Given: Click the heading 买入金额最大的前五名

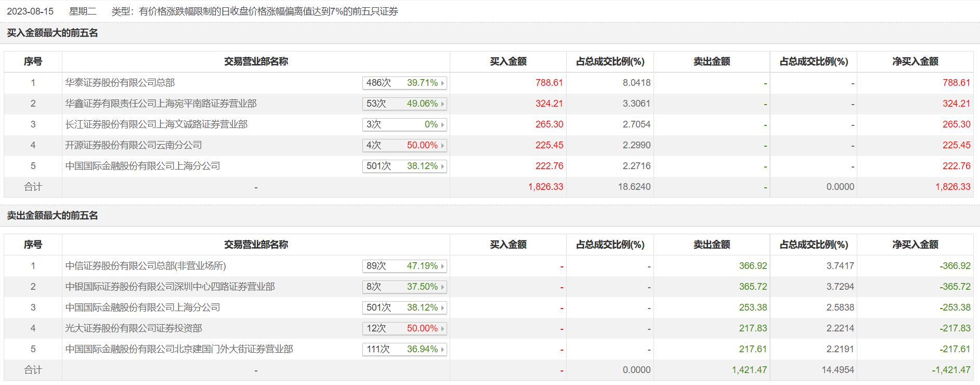Looking at the screenshot, I should pyautogui.click(x=53, y=33).
